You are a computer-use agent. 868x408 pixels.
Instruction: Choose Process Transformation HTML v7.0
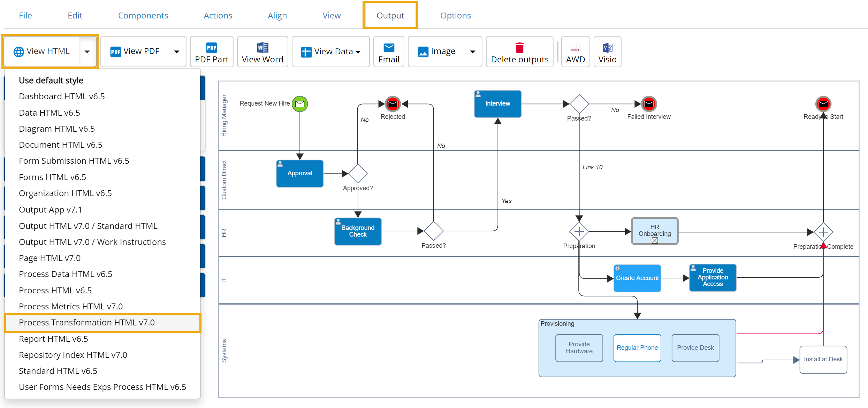(x=87, y=322)
